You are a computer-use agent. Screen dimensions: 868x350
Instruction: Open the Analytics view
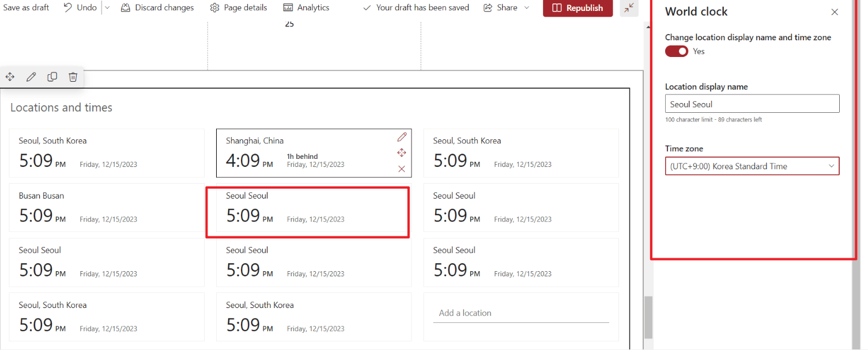coord(307,7)
